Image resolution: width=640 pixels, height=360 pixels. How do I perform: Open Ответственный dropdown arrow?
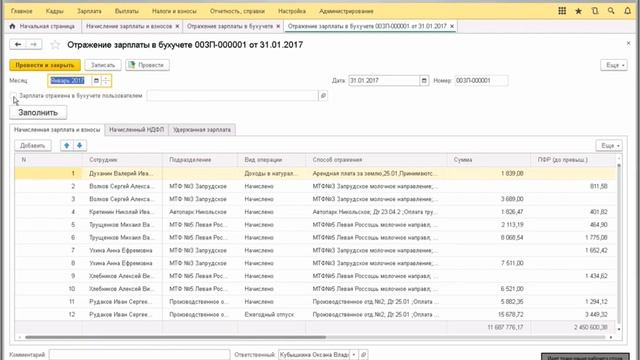click(354, 354)
